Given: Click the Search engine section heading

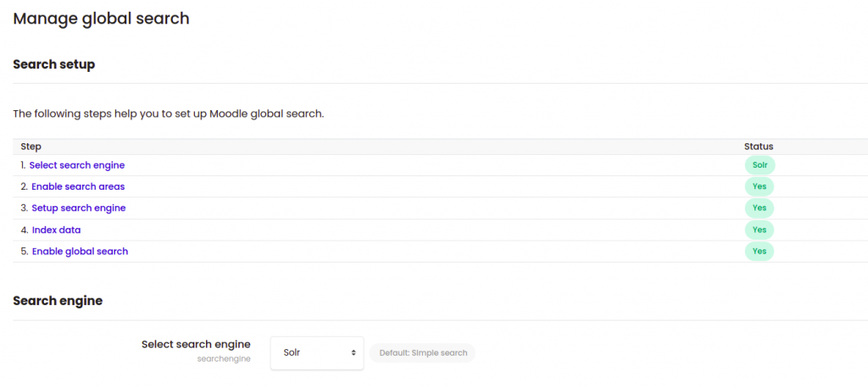Looking at the screenshot, I should coord(58,301).
